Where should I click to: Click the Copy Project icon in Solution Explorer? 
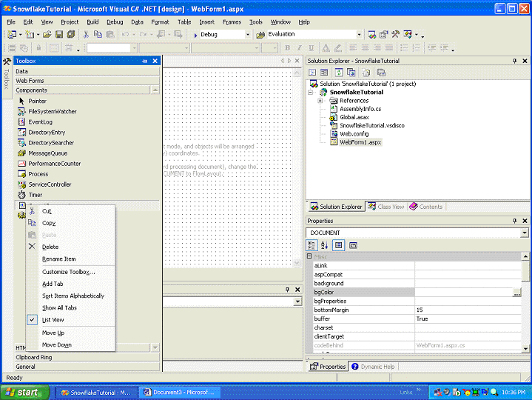coord(351,73)
